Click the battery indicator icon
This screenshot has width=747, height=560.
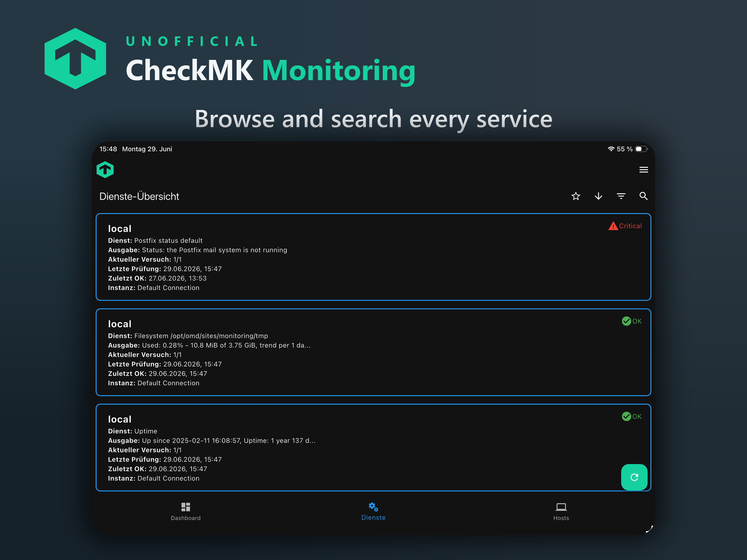641,149
